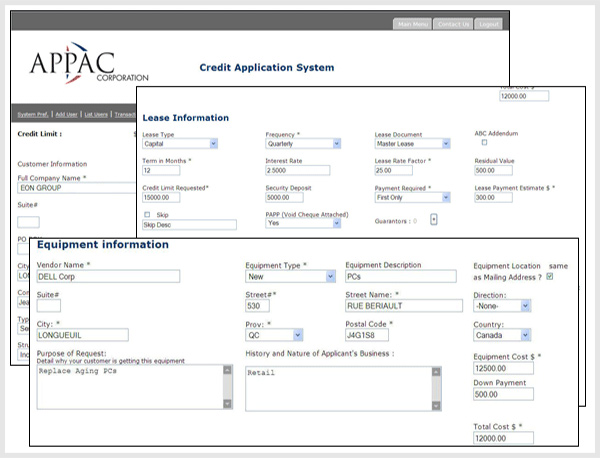
Task: Open the Country Canada dropdown
Action: tap(502, 336)
